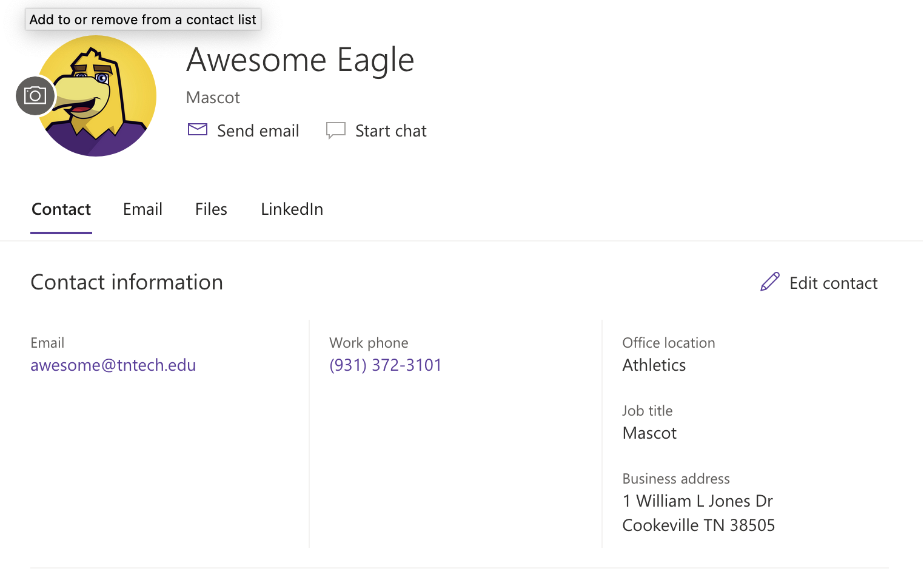
Task: Click the Edit contact text label
Action: [833, 283]
